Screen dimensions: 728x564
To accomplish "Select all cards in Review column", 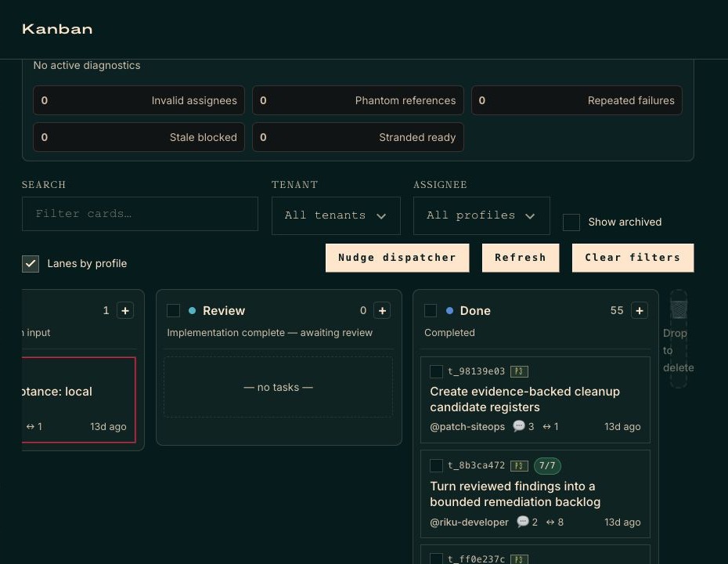I will click(x=173, y=310).
